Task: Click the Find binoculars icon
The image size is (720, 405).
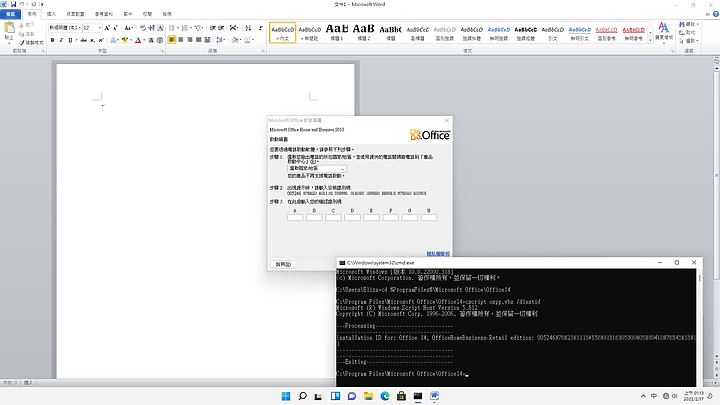Action: 682,24
